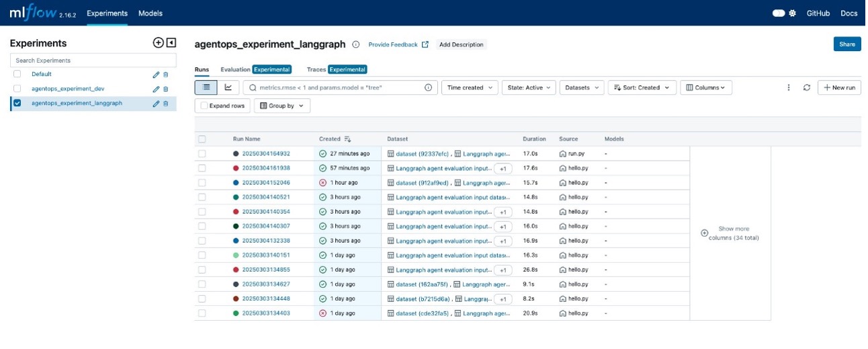Delete agentops_experiment_langgraph using trash icon

click(x=165, y=104)
